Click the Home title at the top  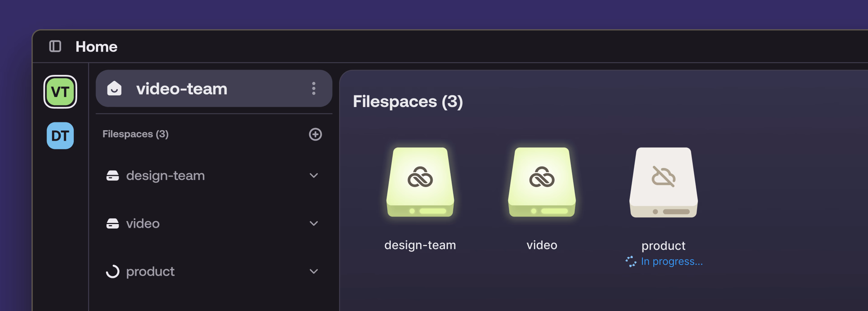tap(97, 47)
